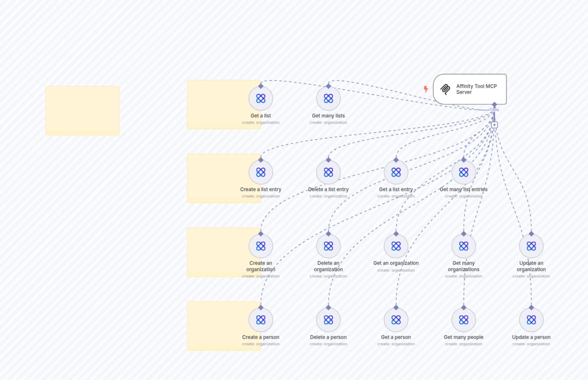Click the Affinity logo inside the MCP Server node
This screenshot has height=380, width=588.
(x=445, y=89)
